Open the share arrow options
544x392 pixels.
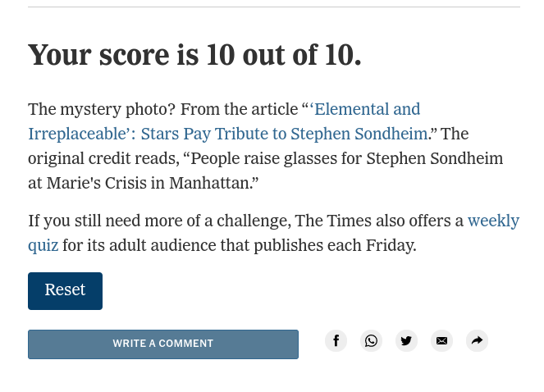click(x=477, y=341)
